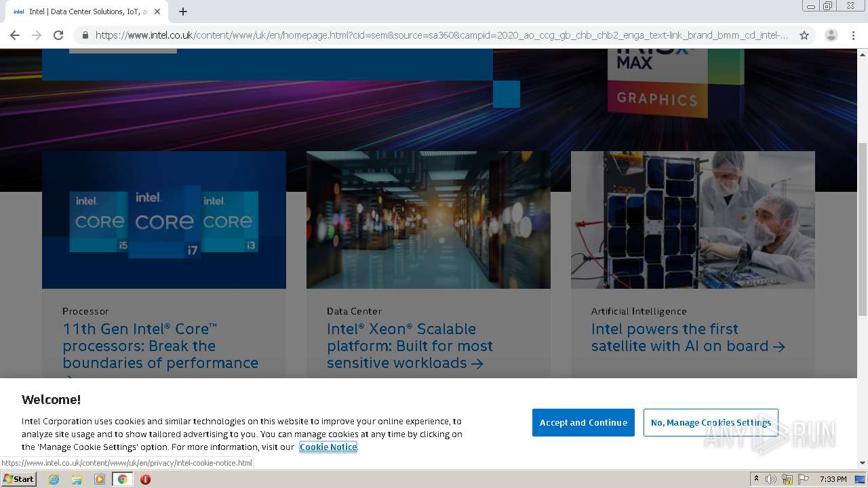Go back to the previous page
This screenshot has height=488, width=868.
(15, 35)
